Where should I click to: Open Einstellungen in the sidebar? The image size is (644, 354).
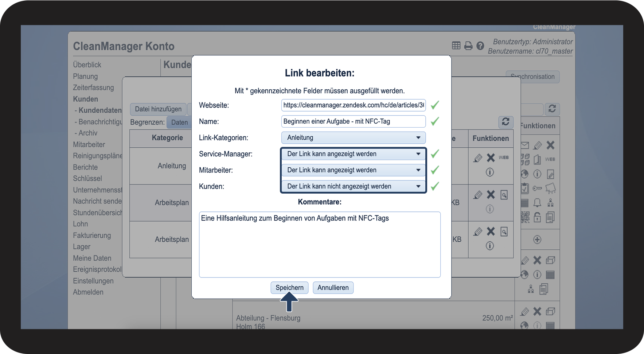point(93,281)
